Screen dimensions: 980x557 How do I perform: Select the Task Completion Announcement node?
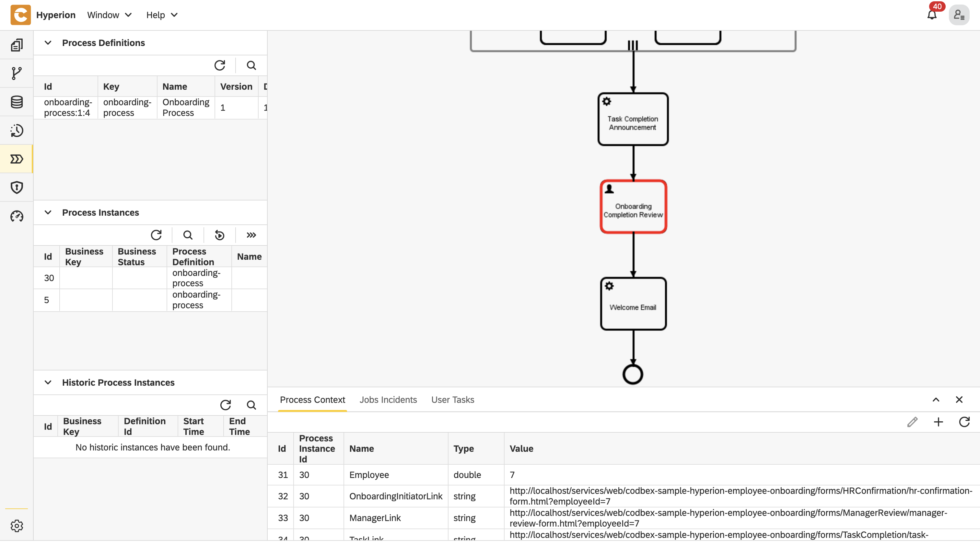633,119
